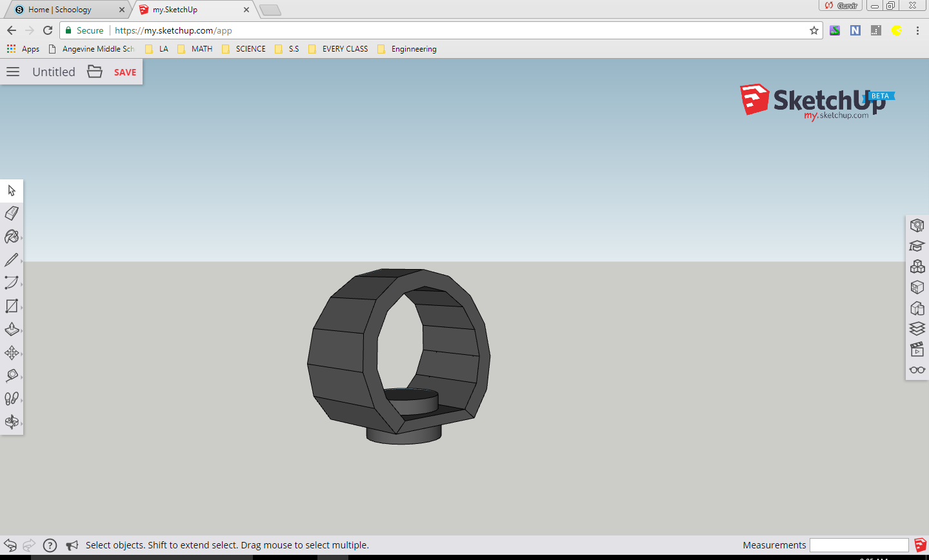Undo the last action
Viewport: 929px width, 560px height.
click(10, 545)
